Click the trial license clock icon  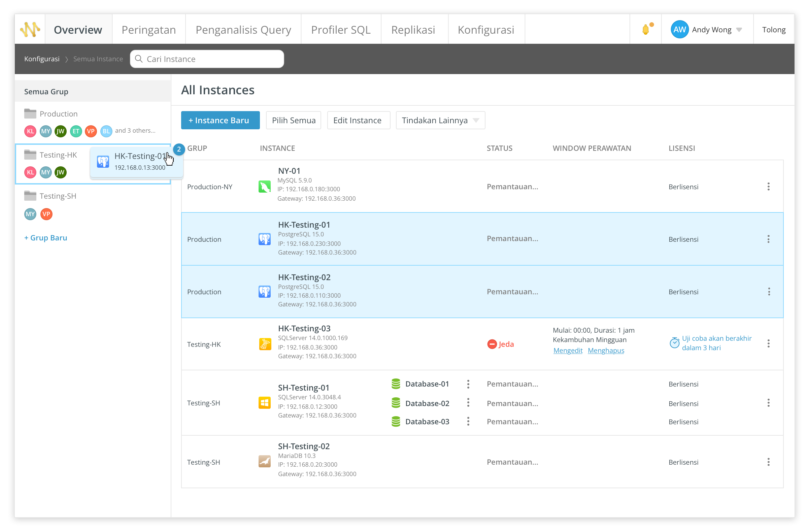pos(674,343)
